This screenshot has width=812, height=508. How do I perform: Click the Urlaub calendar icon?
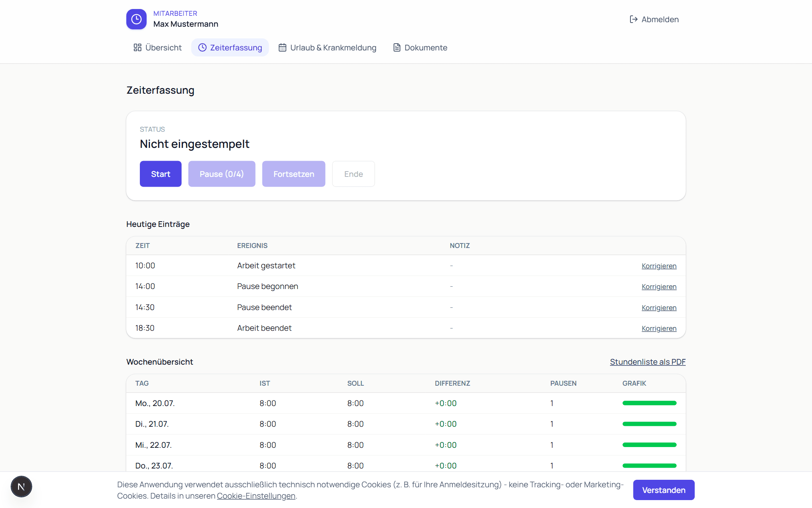coord(282,47)
